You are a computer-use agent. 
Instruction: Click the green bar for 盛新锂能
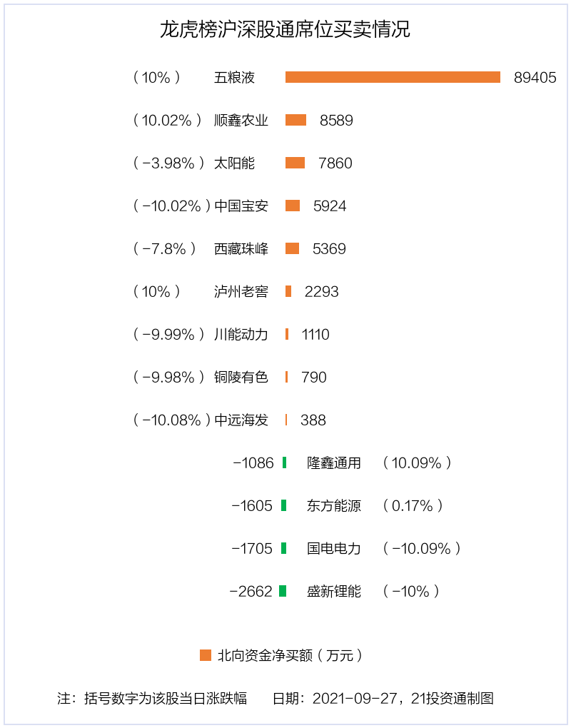pyautogui.click(x=283, y=591)
